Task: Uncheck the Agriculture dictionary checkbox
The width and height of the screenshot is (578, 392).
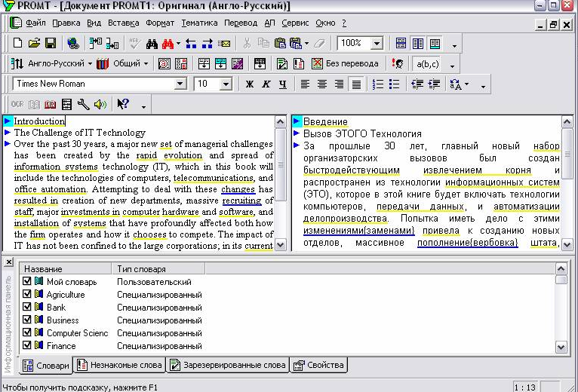Action: coord(27,295)
